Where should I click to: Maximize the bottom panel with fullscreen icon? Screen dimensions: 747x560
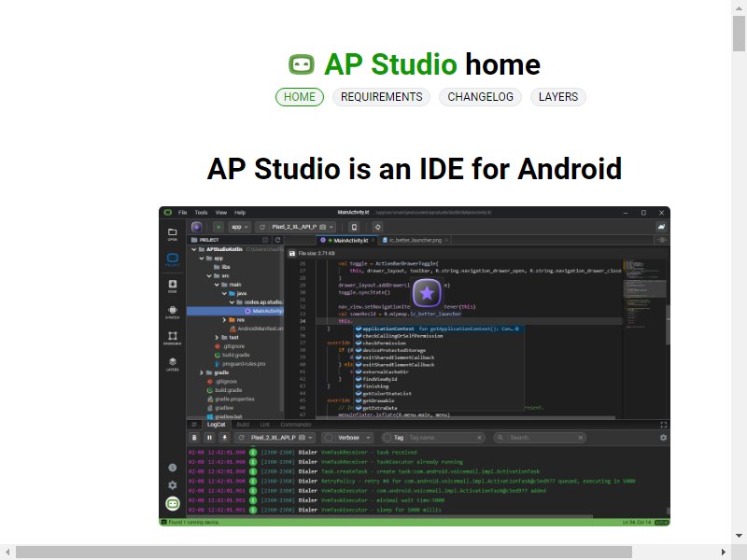[663, 425]
